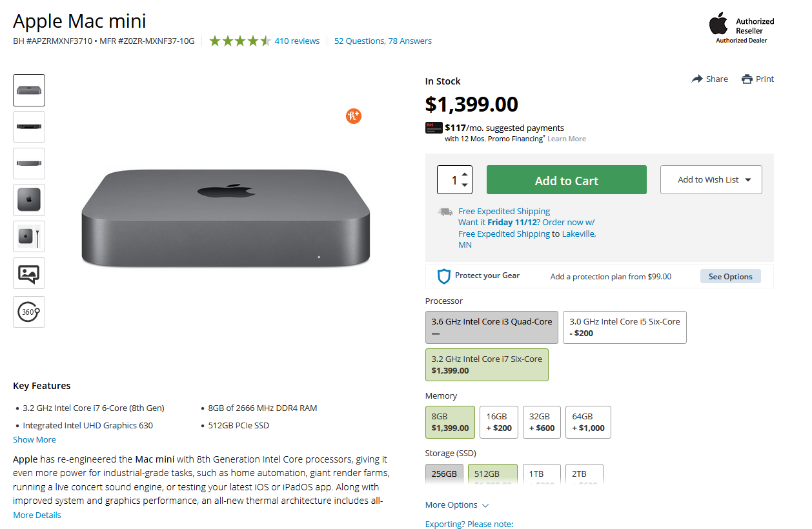Expand More Options chevron
The width and height of the screenshot is (812, 529).
(485, 505)
